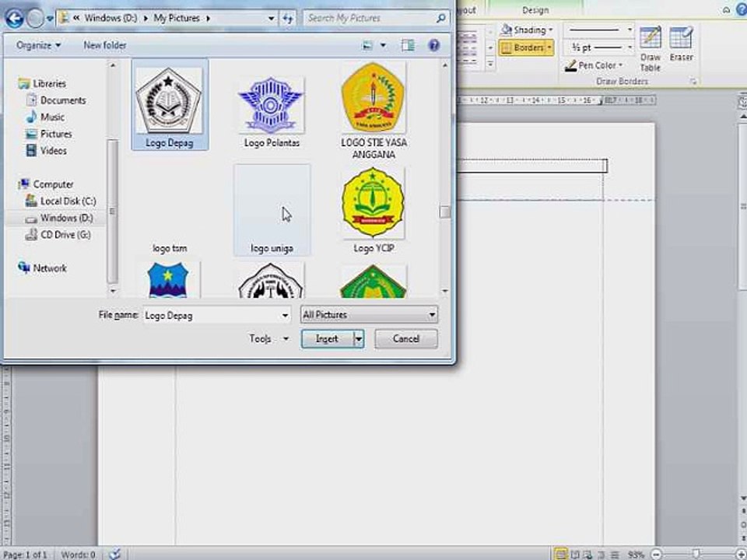
Task: Open the address bar history dropdown
Action: pyautogui.click(x=271, y=19)
